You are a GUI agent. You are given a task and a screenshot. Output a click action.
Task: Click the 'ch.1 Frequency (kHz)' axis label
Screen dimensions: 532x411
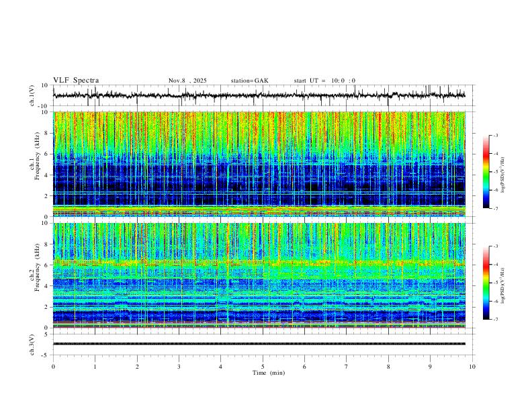34,165
